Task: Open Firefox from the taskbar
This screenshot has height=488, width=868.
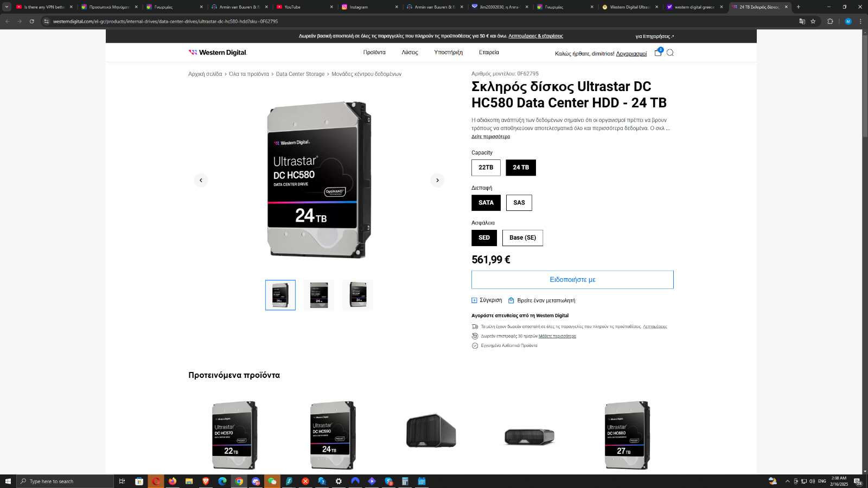Action: point(173,481)
